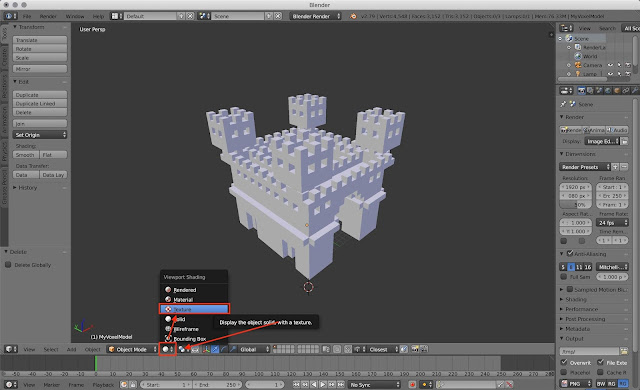
Task: Click the Smooth shading button
Action: 26,155
